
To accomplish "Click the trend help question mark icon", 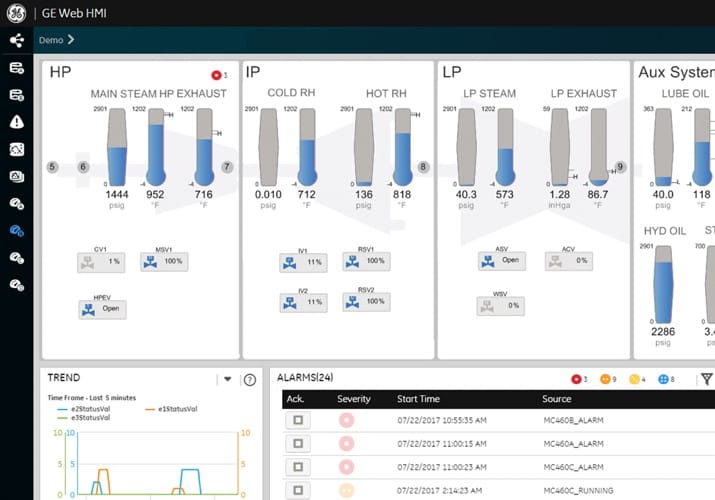I will click(249, 380).
